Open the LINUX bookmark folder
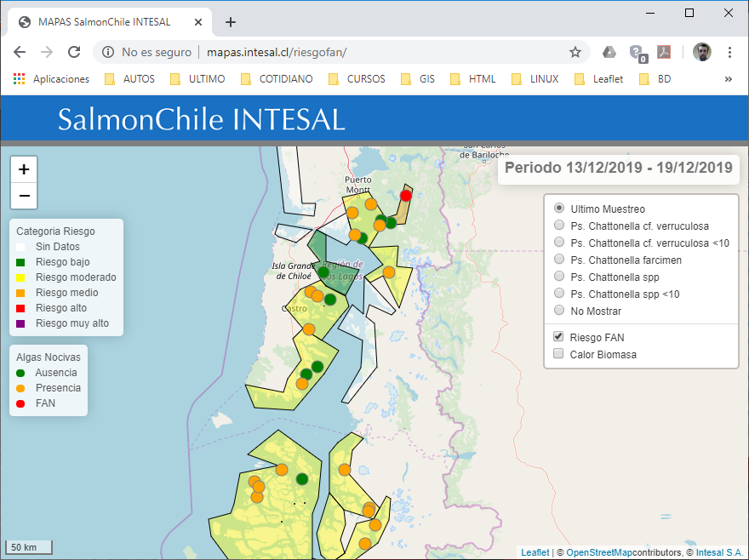749x560 pixels. pyautogui.click(x=535, y=79)
